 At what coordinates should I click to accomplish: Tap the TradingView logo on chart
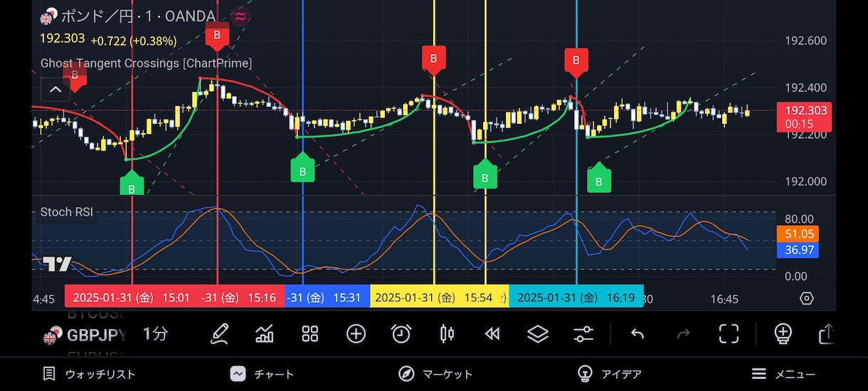(x=57, y=264)
